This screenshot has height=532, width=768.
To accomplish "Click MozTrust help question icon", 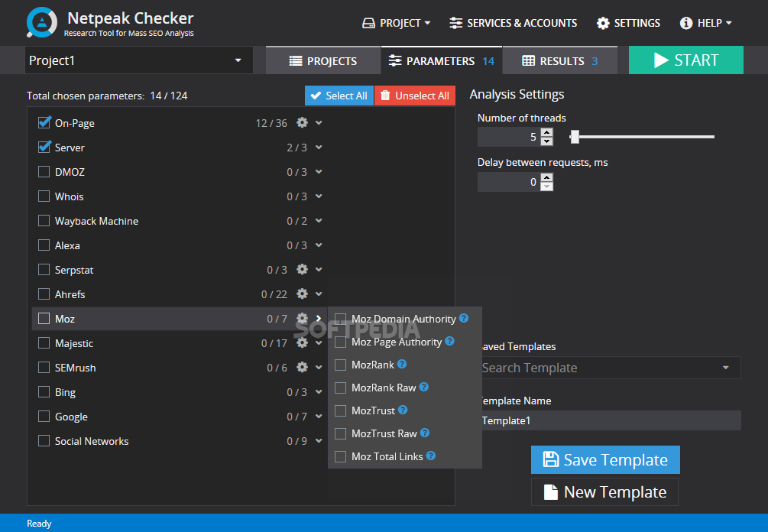I will [x=403, y=410].
